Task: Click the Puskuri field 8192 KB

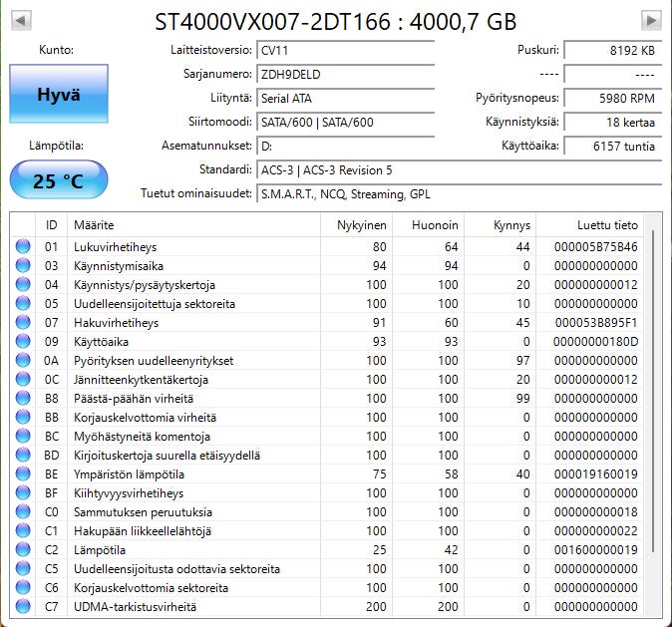Action: click(x=613, y=50)
